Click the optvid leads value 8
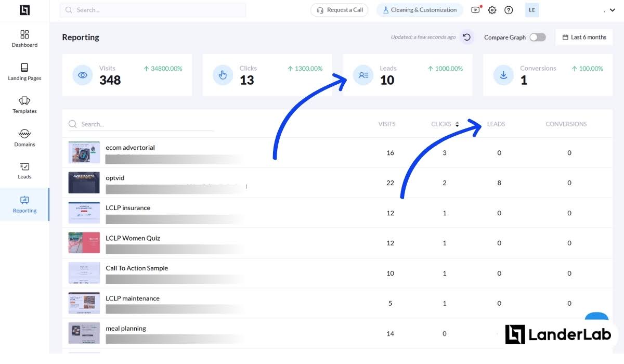Image resolution: width=624 pixels, height=364 pixels. [499, 183]
